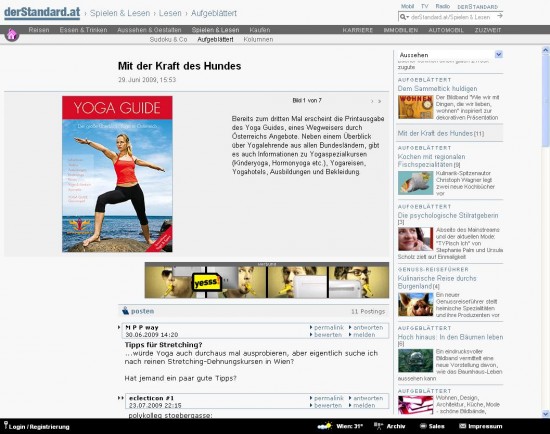550x434 pixels.
Task: Click the Impressum envelope icon
Action: 463,426
